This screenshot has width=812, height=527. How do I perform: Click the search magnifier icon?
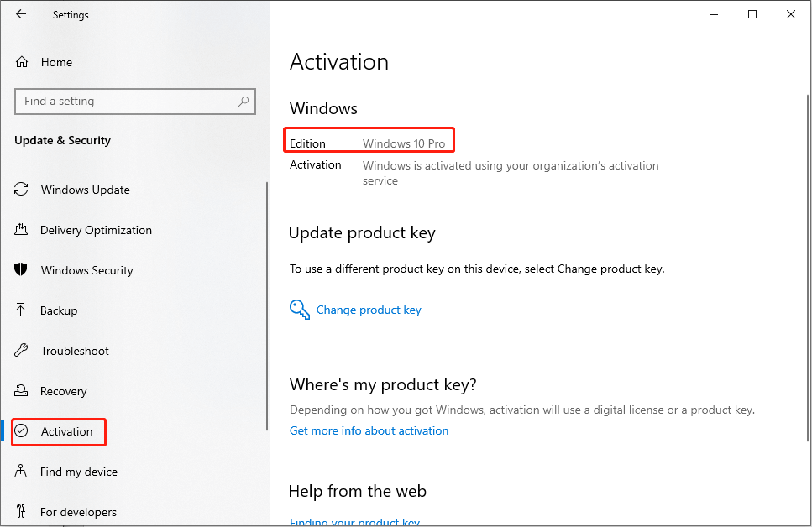click(x=244, y=102)
